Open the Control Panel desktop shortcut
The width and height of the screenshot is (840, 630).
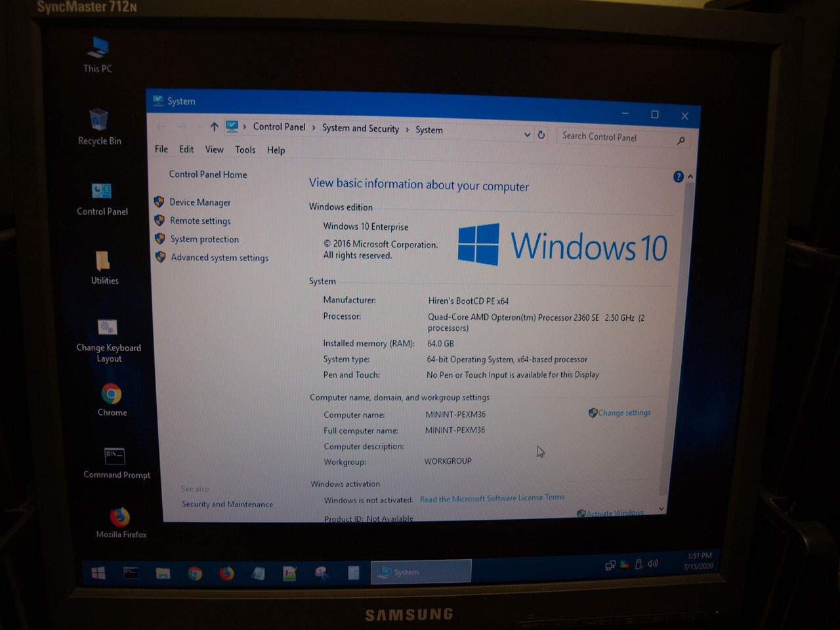(102, 199)
